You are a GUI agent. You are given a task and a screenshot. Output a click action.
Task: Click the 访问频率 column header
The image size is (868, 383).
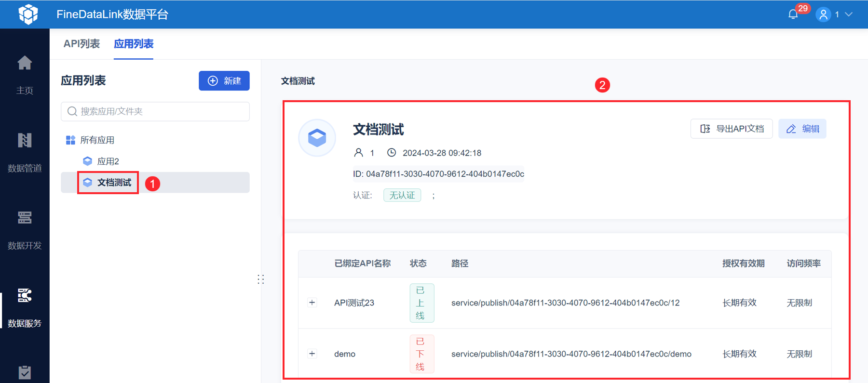tap(804, 264)
